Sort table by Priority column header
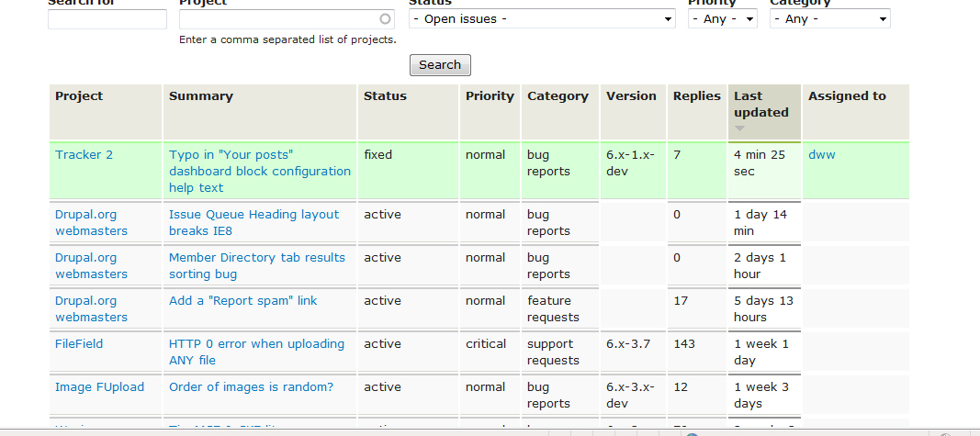This screenshot has width=980, height=436. tap(490, 96)
